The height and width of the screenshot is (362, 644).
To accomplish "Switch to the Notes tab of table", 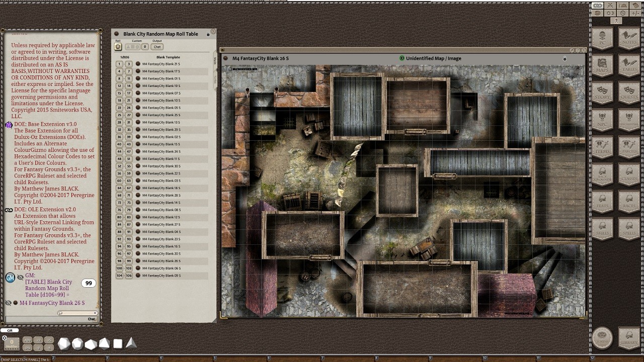I will click(x=215, y=79).
